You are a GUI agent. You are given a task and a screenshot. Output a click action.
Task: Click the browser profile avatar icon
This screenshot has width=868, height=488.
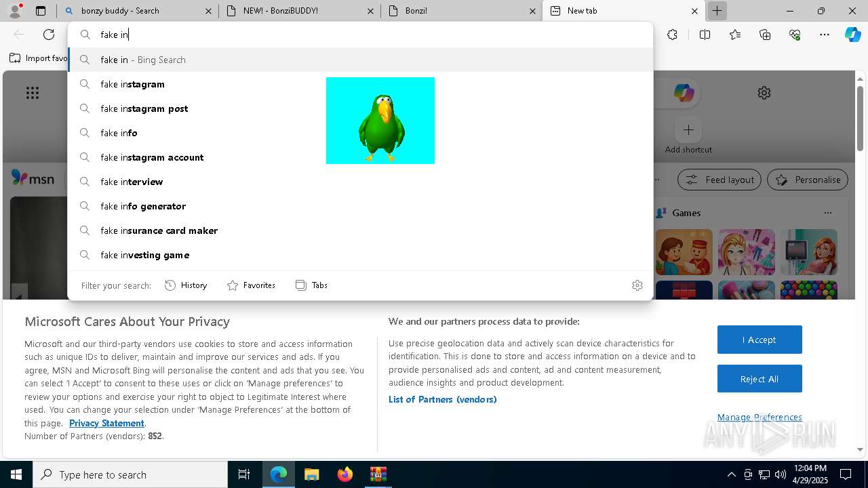coord(15,11)
